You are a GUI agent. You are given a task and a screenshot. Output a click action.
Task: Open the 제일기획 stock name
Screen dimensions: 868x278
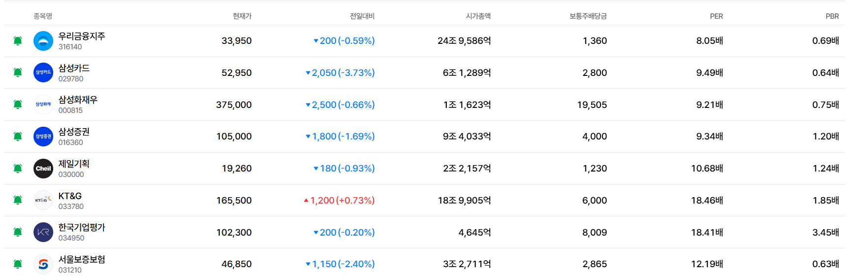[x=74, y=164]
